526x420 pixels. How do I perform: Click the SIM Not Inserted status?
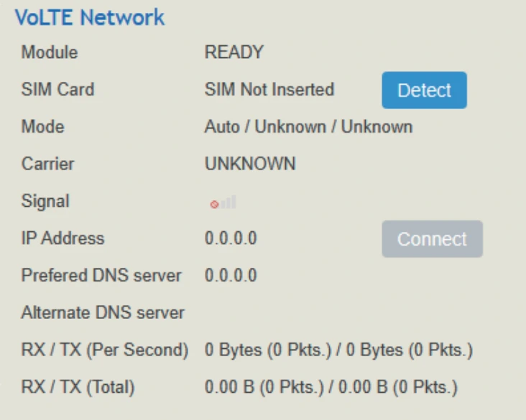(x=269, y=90)
